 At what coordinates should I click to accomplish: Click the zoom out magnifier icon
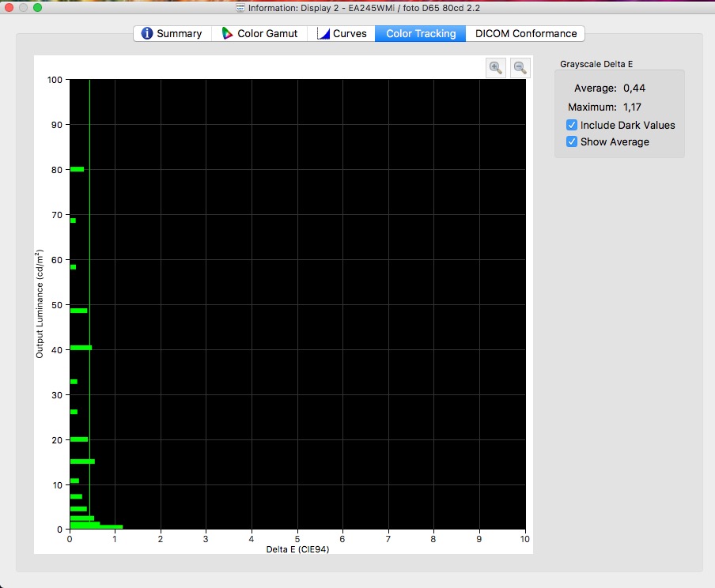[520, 68]
